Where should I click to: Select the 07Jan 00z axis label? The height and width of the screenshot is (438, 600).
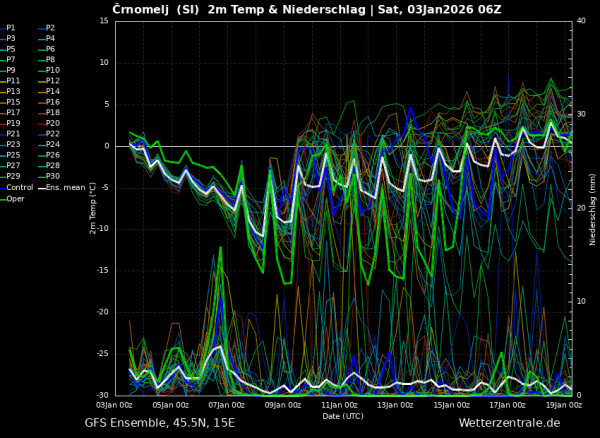227,405
